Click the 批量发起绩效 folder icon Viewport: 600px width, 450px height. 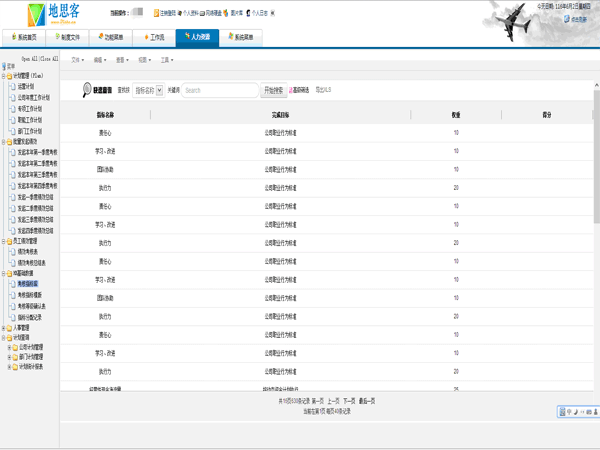click(9, 142)
